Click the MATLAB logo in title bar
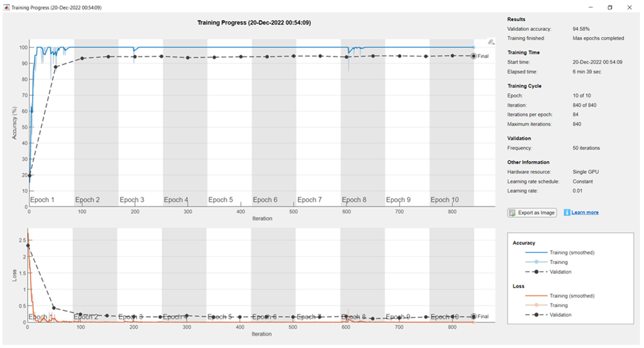This screenshot has width=644, height=348. (7, 8)
